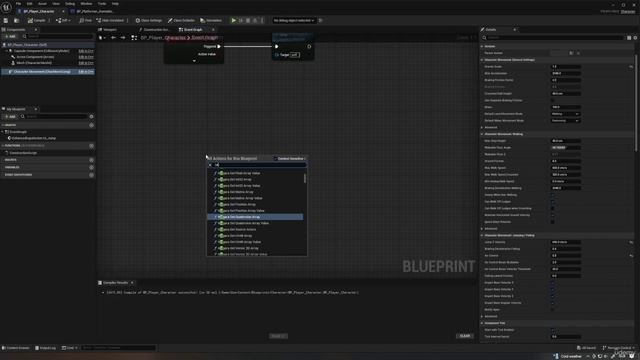The image size is (640, 360).
Task: Compile the blueprint with the Compile button
Action: click(37, 20)
